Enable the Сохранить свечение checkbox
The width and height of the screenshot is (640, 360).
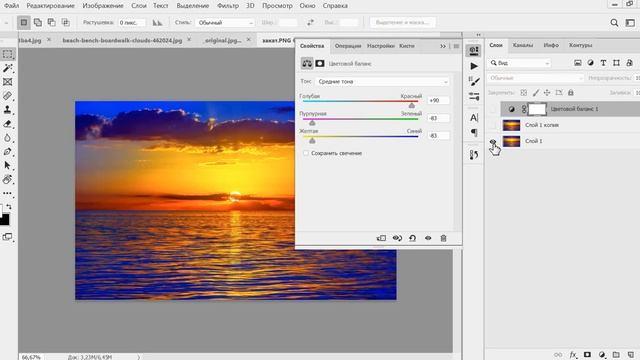[306, 153]
